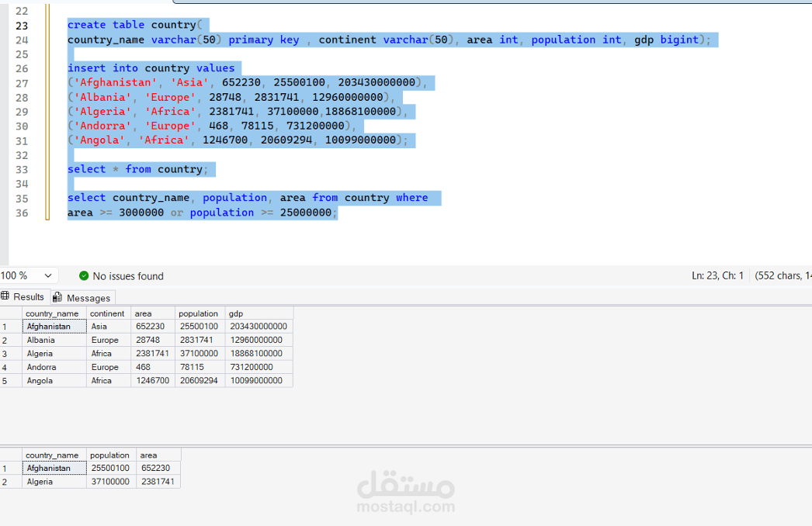The image size is (812, 526).
Task: Click the Results grid icon
Action: (x=5, y=296)
